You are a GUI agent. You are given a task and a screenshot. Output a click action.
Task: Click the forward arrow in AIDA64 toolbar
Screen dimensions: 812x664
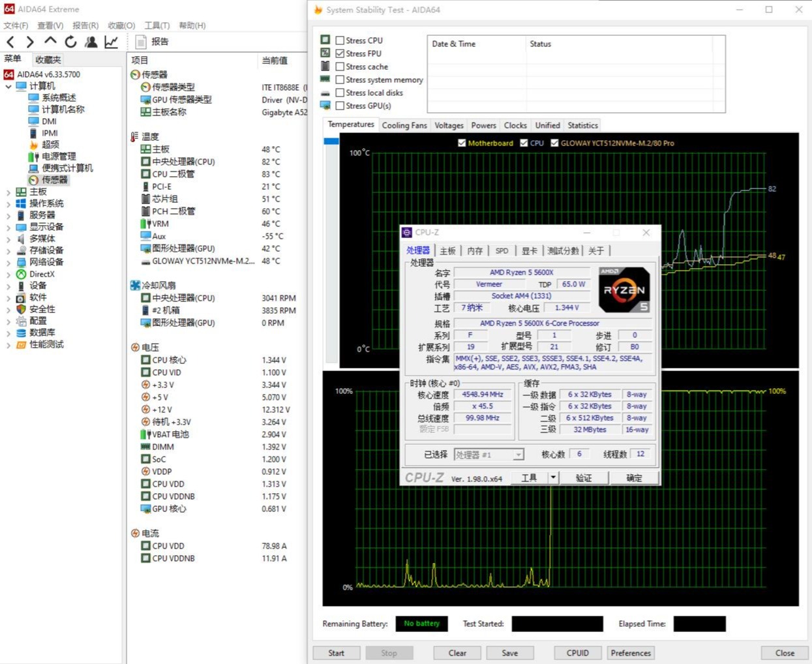click(x=30, y=42)
